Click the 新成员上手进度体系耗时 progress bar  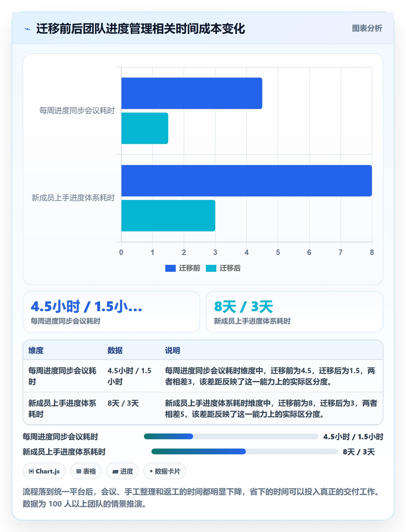click(245, 451)
